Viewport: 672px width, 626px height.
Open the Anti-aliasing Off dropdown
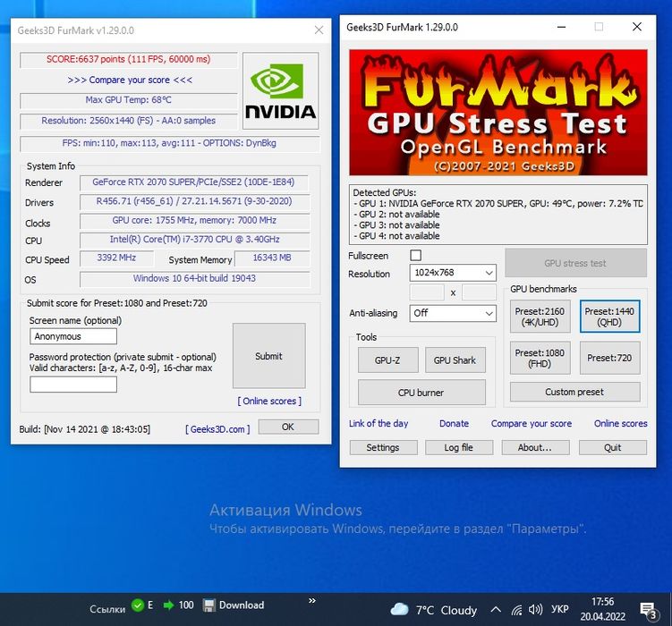click(x=453, y=313)
